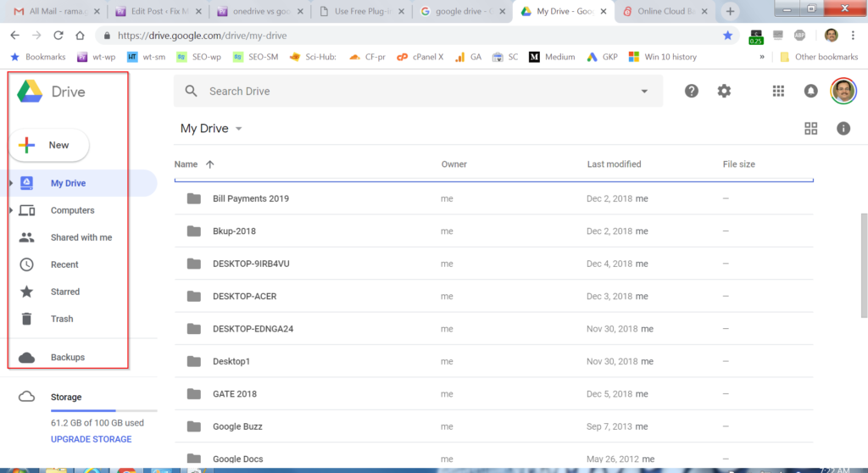Open the Trash view
This screenshot has height=473, width=868.
coord(61,319)
